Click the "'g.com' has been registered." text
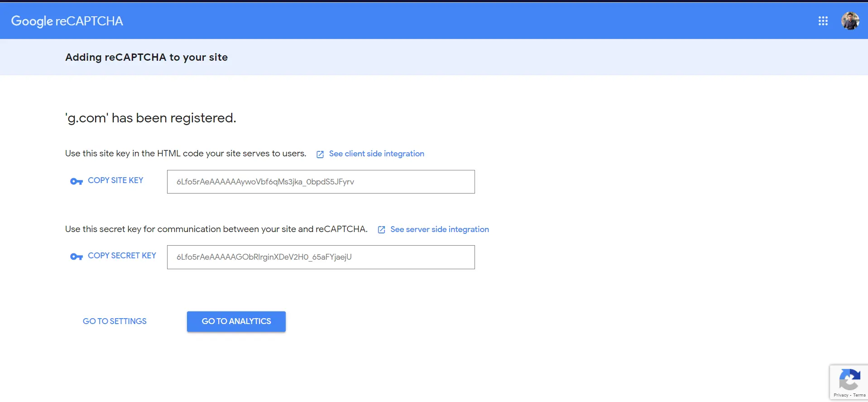868x402 pixels. coord(151,118)
